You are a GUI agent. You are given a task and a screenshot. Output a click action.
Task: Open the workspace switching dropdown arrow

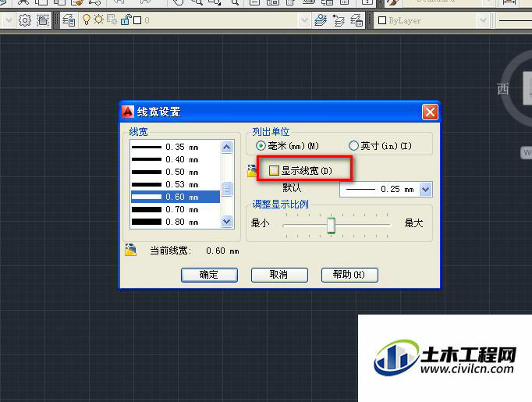point(9,20)
